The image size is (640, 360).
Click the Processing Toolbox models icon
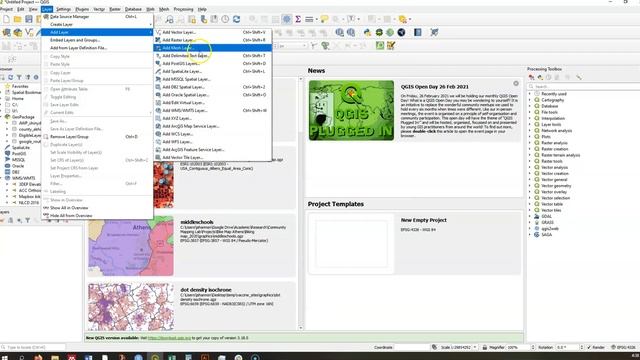click(x=531, y=77)
